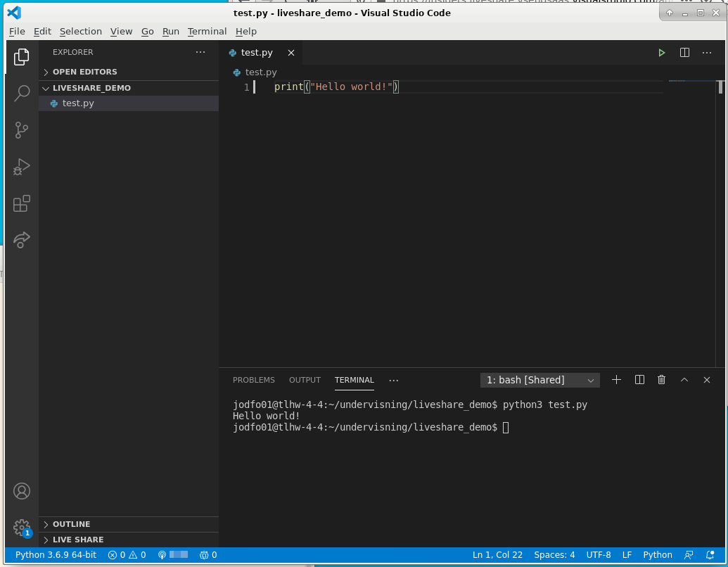Click the feedback icon in status bar
728x567 pixels.
pyautogui.click(x=689, y=555)
